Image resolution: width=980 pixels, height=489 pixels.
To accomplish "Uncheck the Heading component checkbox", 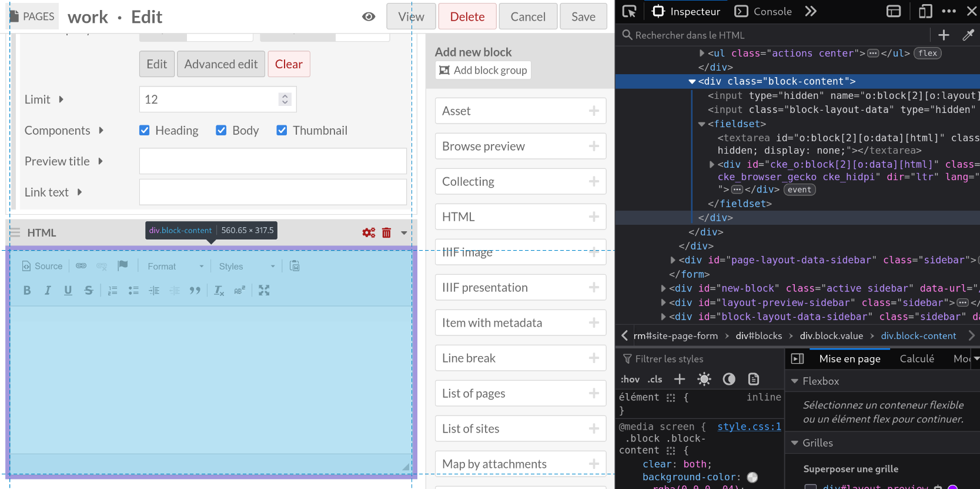I will click(x=145, y=131).
